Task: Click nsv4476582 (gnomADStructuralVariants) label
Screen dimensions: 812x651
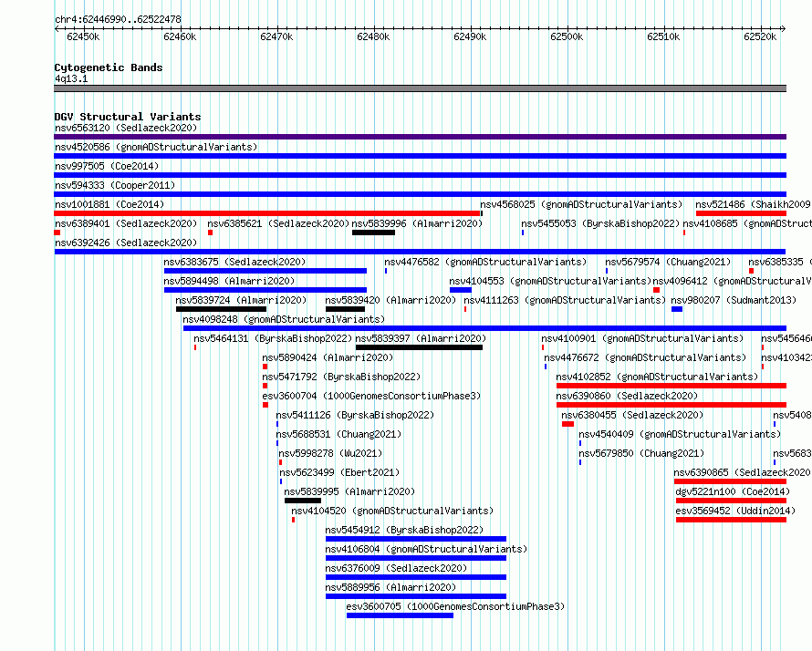Action: 485,262
